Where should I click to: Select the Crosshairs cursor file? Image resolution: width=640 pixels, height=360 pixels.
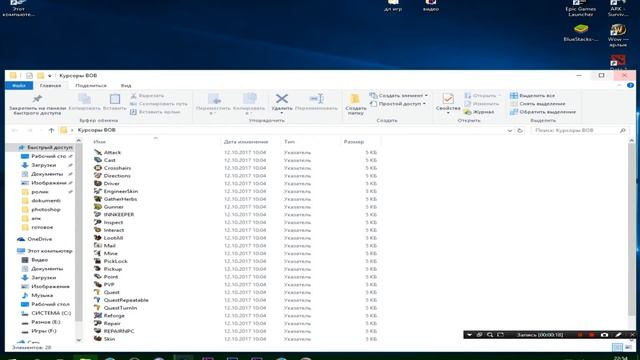[x=118, y=168]
